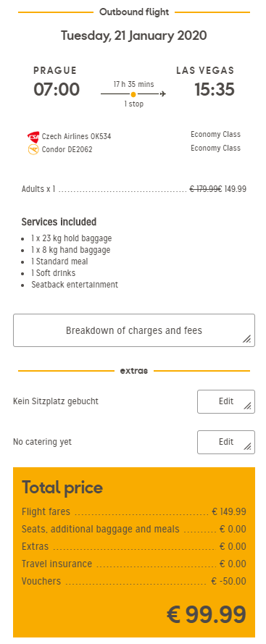Click expand corner icon on Breakdown box
Viewport: 266px width, 644px height.
pos(246,339)
